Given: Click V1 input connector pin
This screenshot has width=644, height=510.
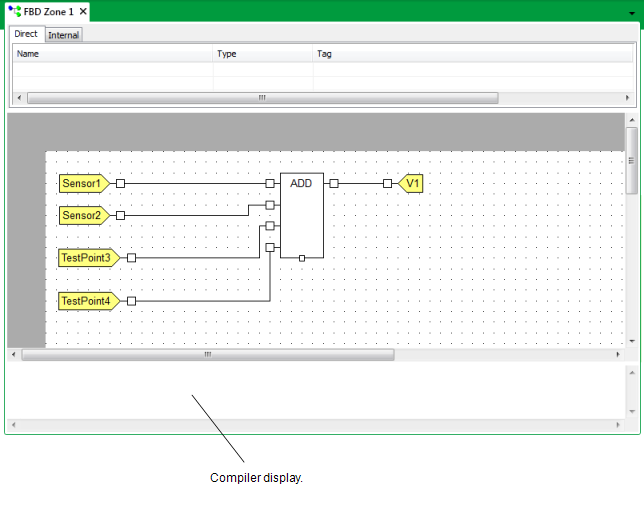Looking at the screenshot, I should (387, 184).
